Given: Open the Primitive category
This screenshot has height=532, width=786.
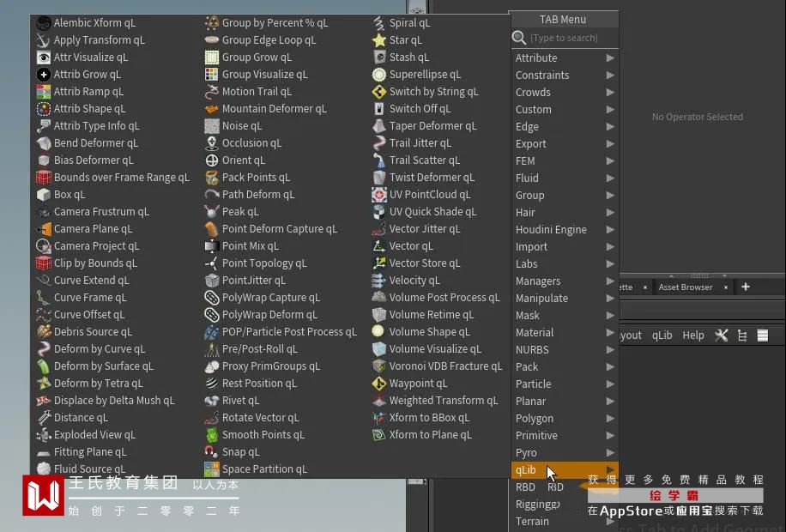Looking at the screenshot, I should point(565,435).
